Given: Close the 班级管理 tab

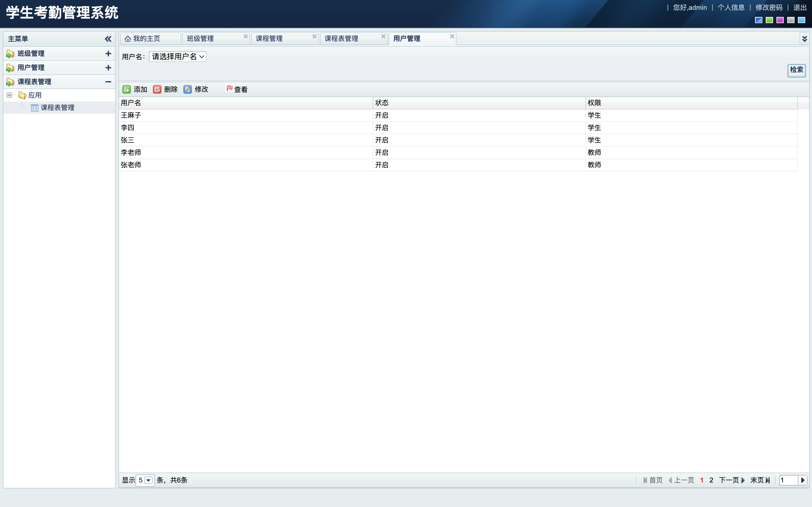Looking at the screenshot, I should [245, 36].
